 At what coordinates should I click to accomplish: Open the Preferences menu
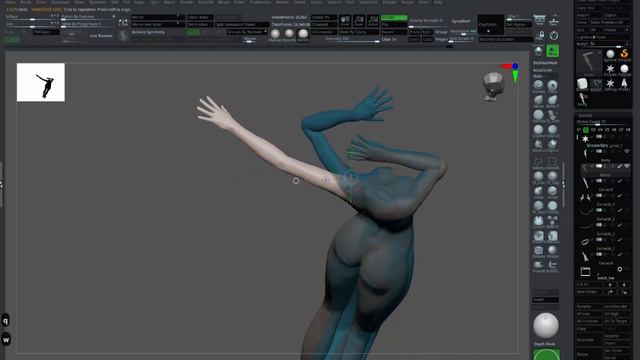pyautogui.click(x=260, y=2)
